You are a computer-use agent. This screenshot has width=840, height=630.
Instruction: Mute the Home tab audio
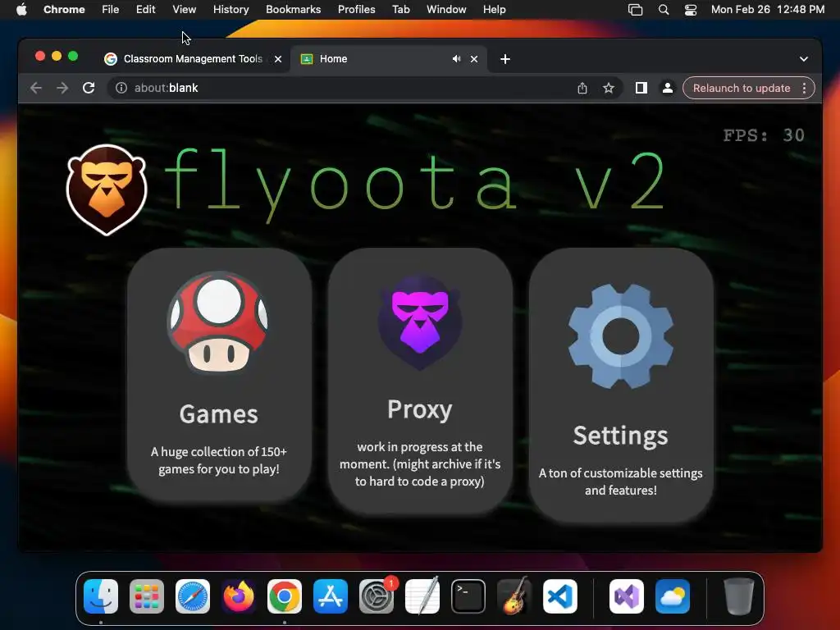pos(456,59)
